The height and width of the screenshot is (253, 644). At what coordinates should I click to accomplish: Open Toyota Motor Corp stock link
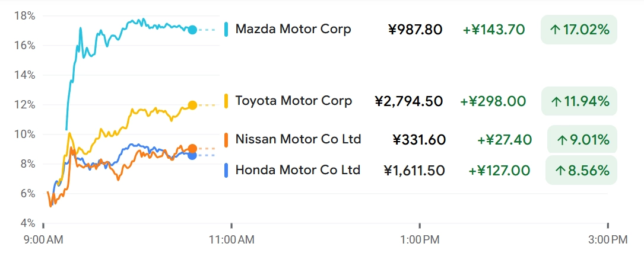pos(294,101)
